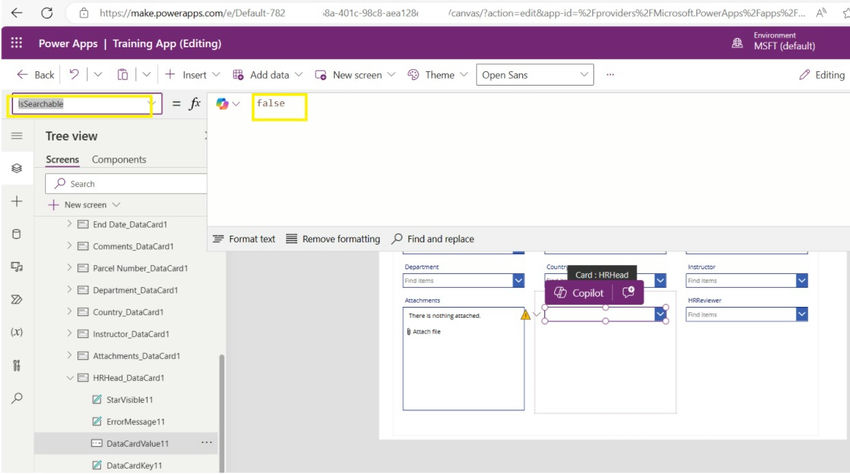The image size is (850, 474).
Task: Open the Media icon in sidebar
Action: point(17,267)
